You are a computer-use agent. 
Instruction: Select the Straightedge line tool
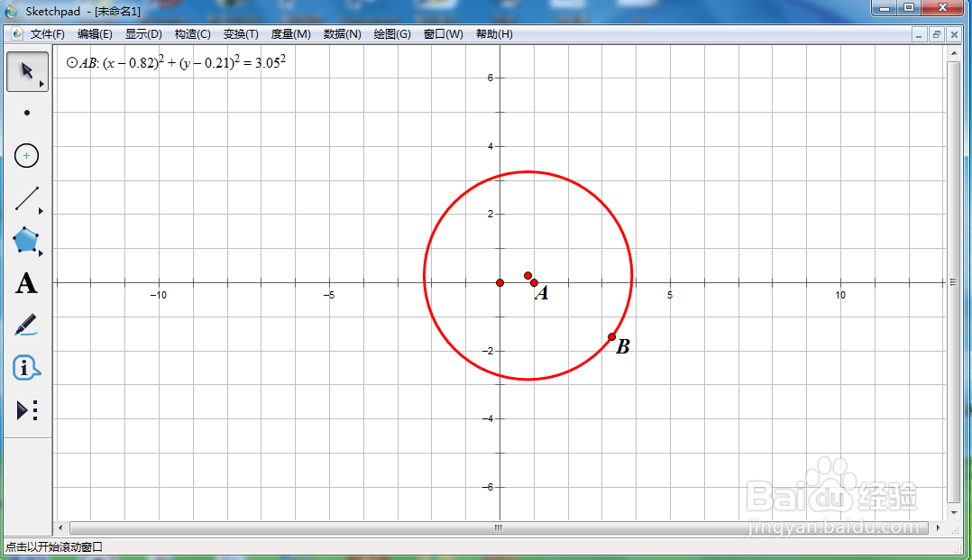coord(27,198)
